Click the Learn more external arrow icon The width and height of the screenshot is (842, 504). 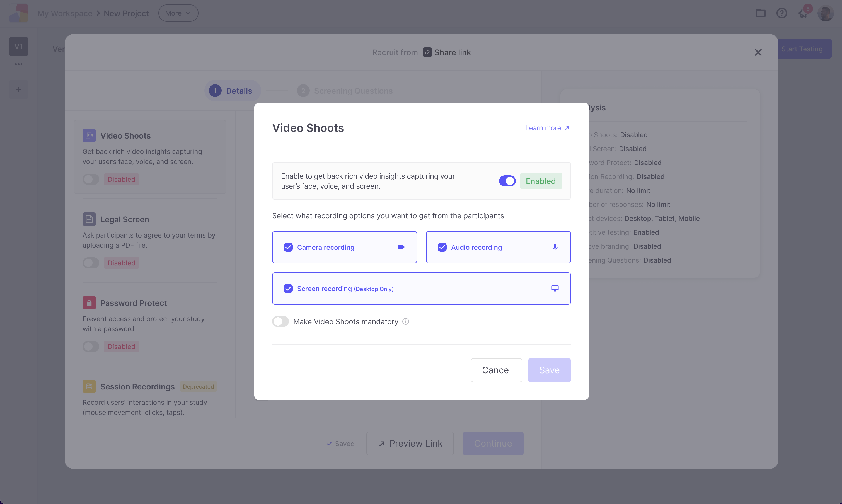click(567, 128)
